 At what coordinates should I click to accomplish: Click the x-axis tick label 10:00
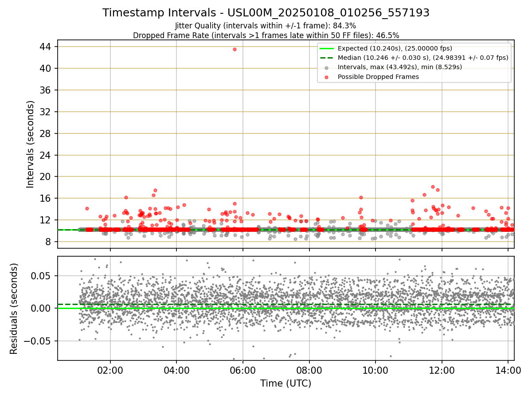click(x=376, y=370)
